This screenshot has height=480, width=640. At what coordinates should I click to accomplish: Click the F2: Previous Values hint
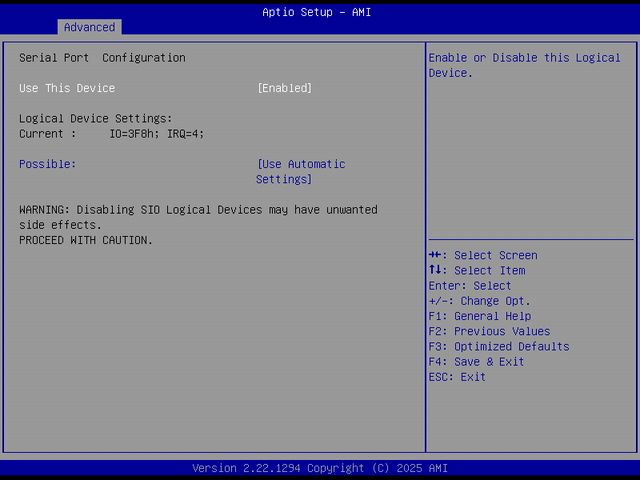[489, 331]
